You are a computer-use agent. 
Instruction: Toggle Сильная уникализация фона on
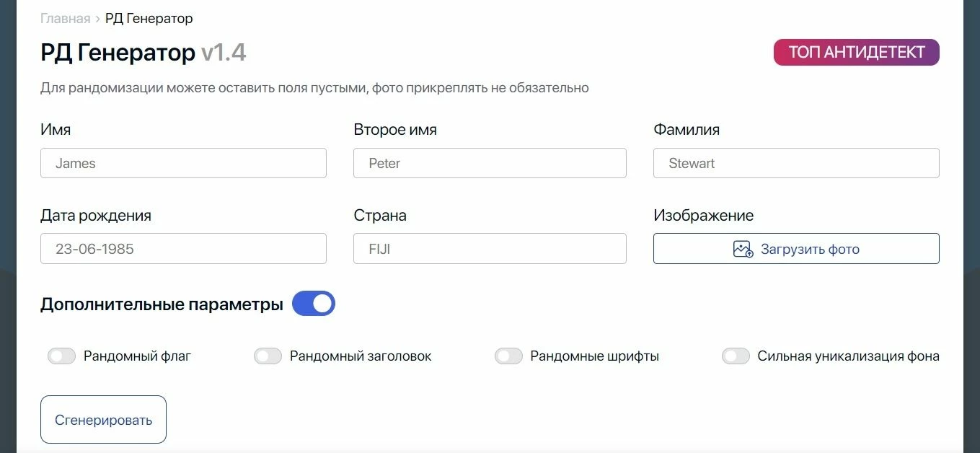pyautogui.click(x=736, y=356)
